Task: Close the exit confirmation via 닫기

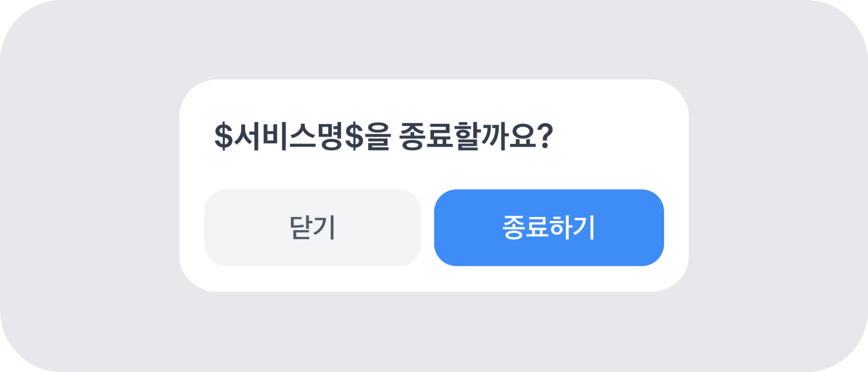Action: point(312,228)
